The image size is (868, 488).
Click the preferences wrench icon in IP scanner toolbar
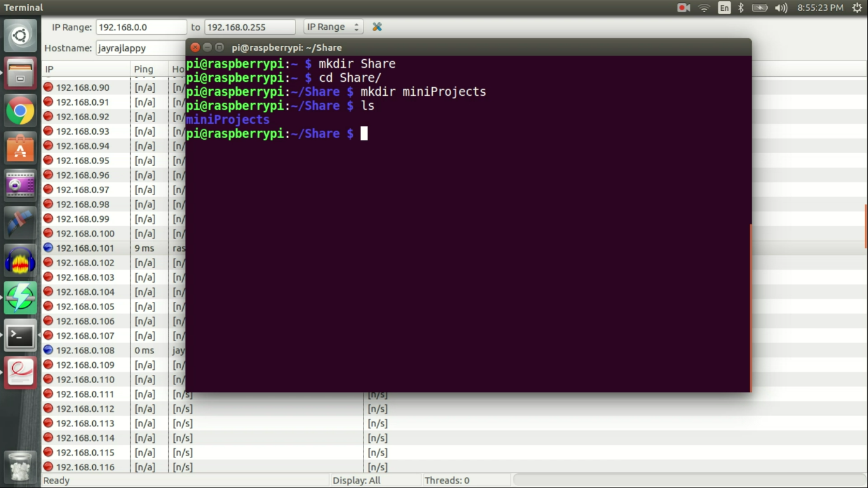(376, 27)
